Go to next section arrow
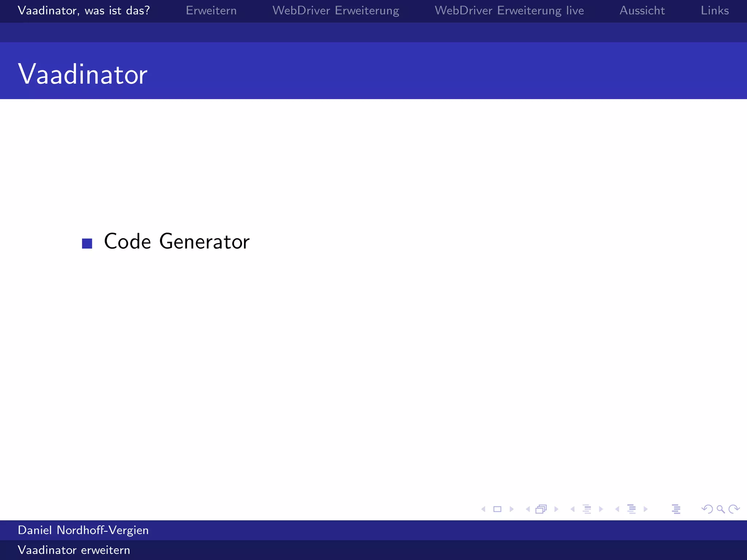The width and height of the screenshot is (747, 560). coord(646,509)
